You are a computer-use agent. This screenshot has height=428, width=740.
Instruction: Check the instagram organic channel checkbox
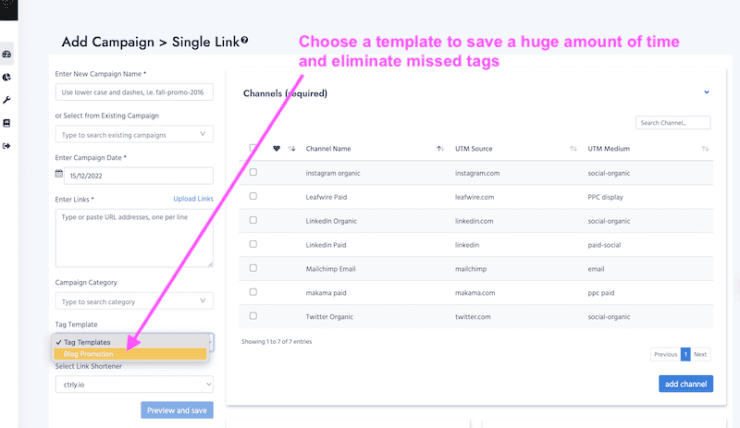pyautogui.click(x=253, y=172)
